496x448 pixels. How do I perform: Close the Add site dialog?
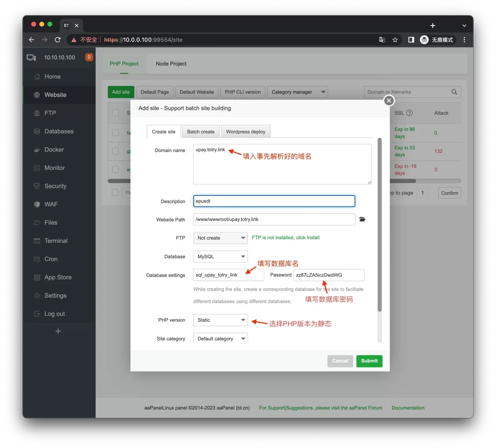tap(389, 101)
